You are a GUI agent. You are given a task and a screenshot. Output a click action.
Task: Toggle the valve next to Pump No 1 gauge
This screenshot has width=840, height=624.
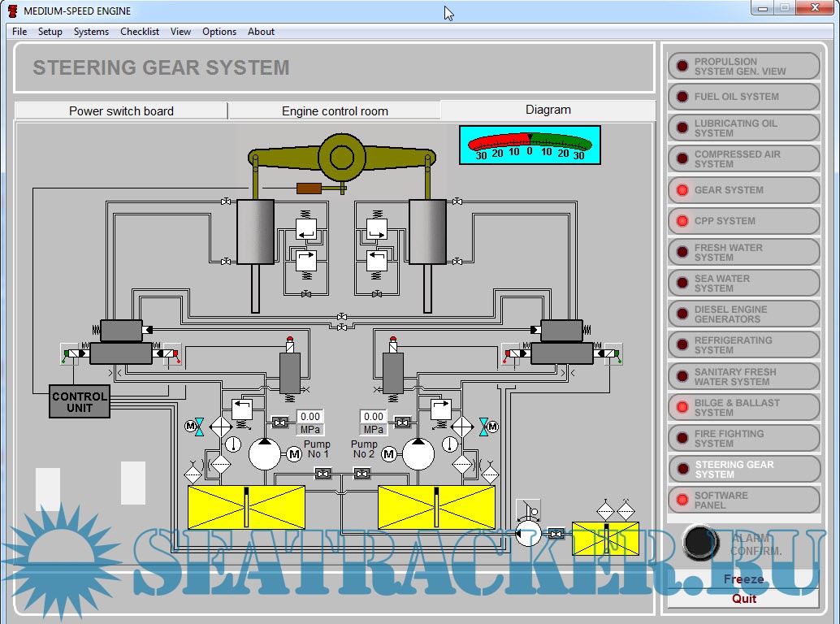pyautogui.click(x=279, y=422)
